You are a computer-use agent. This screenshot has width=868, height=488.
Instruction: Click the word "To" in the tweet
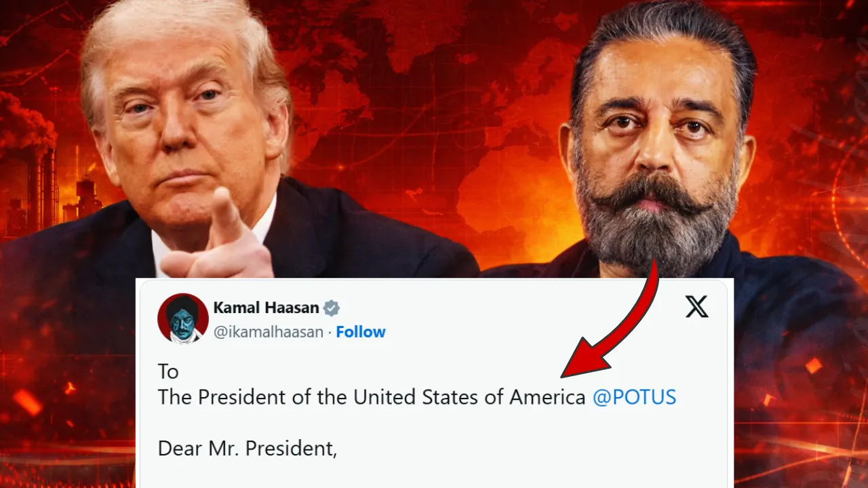167,371
